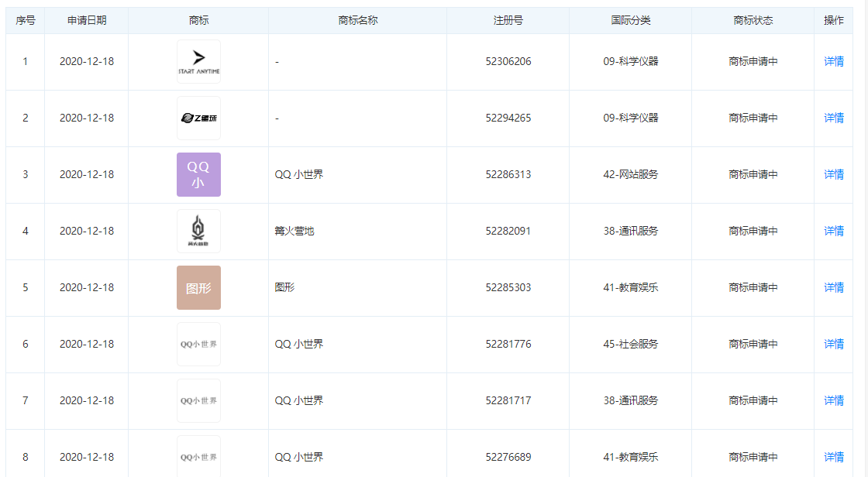Click the 国际分类 column header
868x477 pixels.
(x=631, y=21)
